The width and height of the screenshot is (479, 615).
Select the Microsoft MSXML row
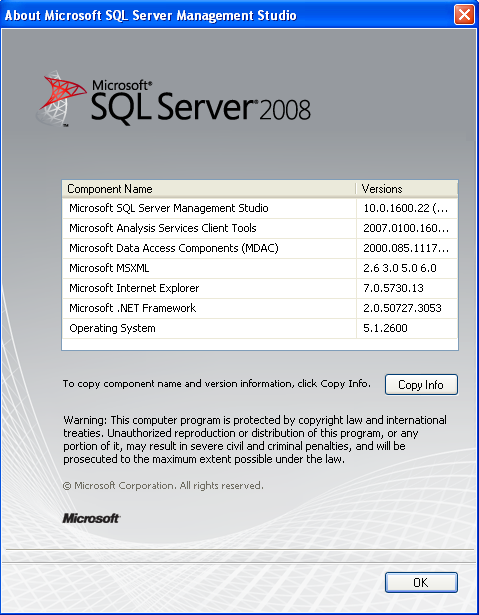point(260,268)
